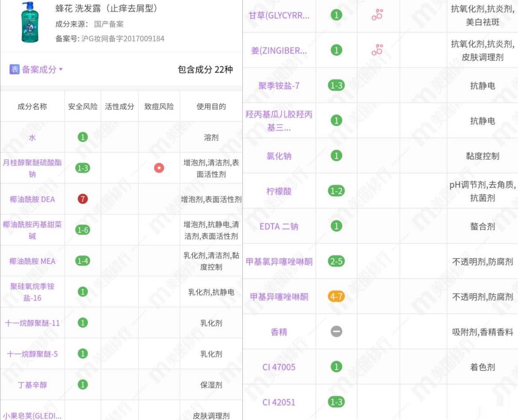The image size is (518, 420).
Task: Click the 成分名称 column header
Action: (32, 106)
